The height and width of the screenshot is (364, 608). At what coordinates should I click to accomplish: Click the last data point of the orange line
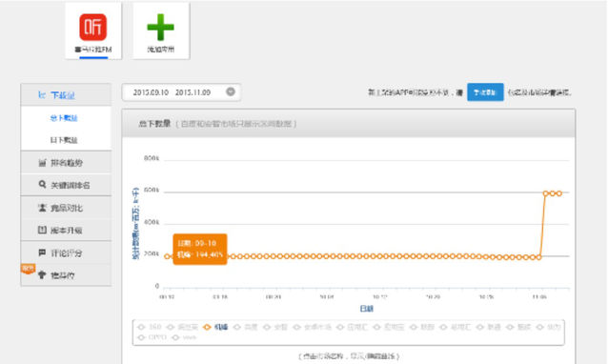click(x=559, y=193)
